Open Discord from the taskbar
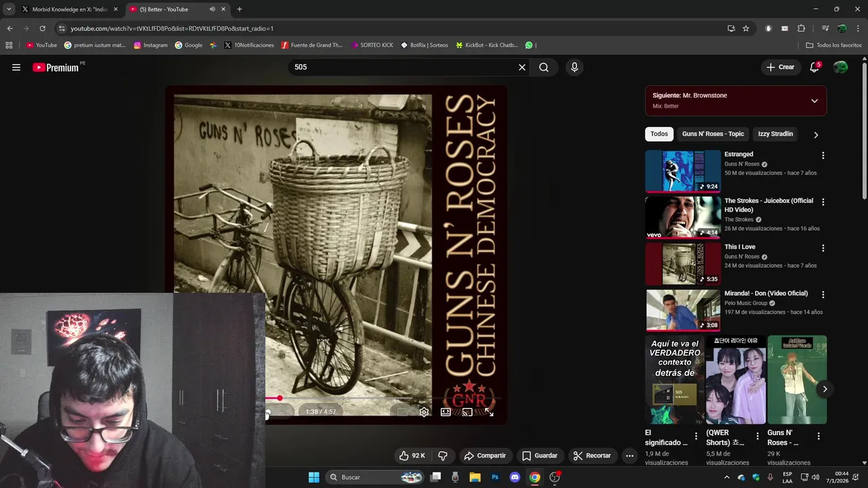868x488 pixels. point(515,477)
